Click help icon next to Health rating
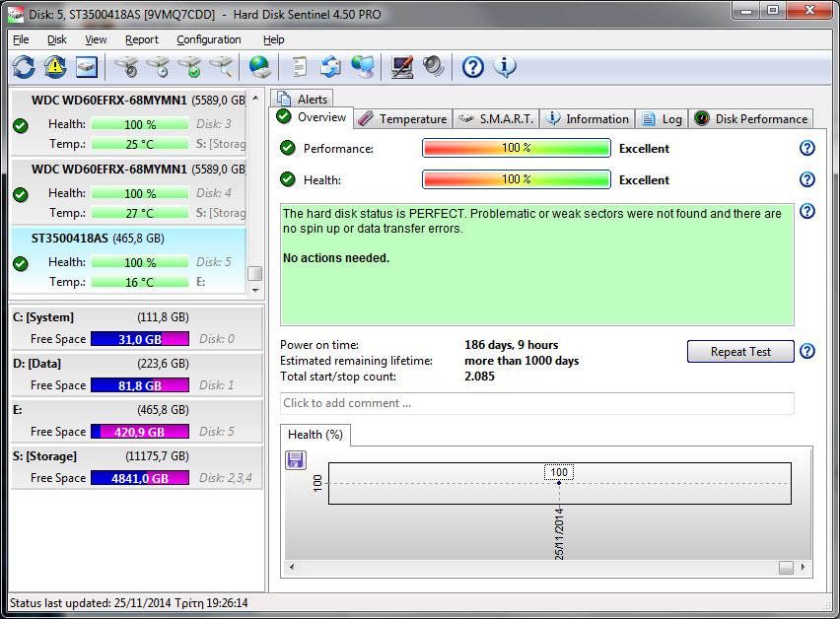840x619 pixels. click(x=806, y=179)
